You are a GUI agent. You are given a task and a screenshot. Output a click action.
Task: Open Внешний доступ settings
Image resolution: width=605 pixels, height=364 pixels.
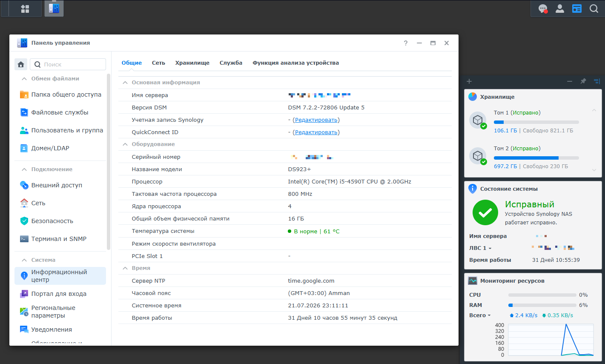[x=60, y=185]
